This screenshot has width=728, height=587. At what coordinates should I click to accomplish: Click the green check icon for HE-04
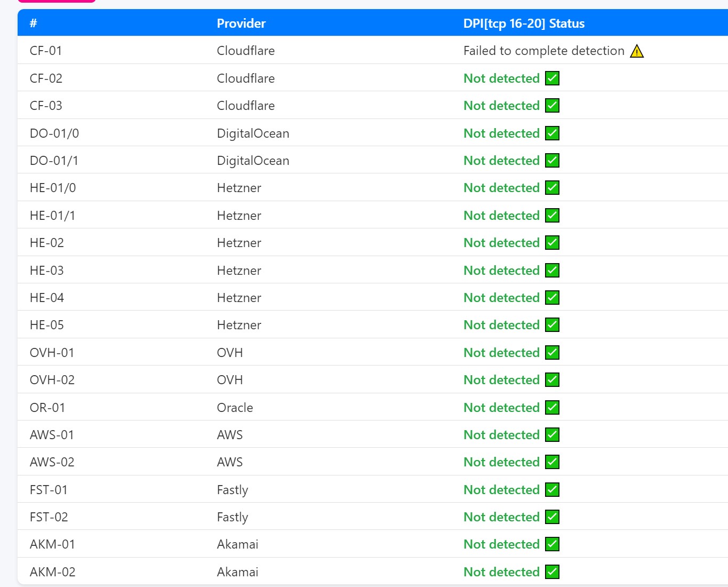pos(553,298)
